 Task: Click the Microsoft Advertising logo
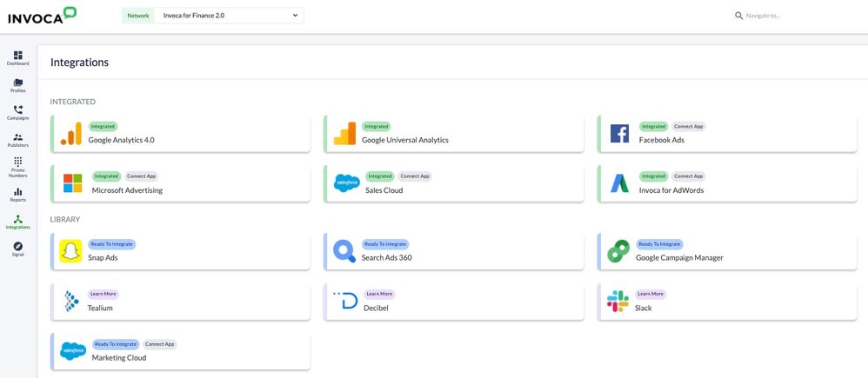(72, 183)
